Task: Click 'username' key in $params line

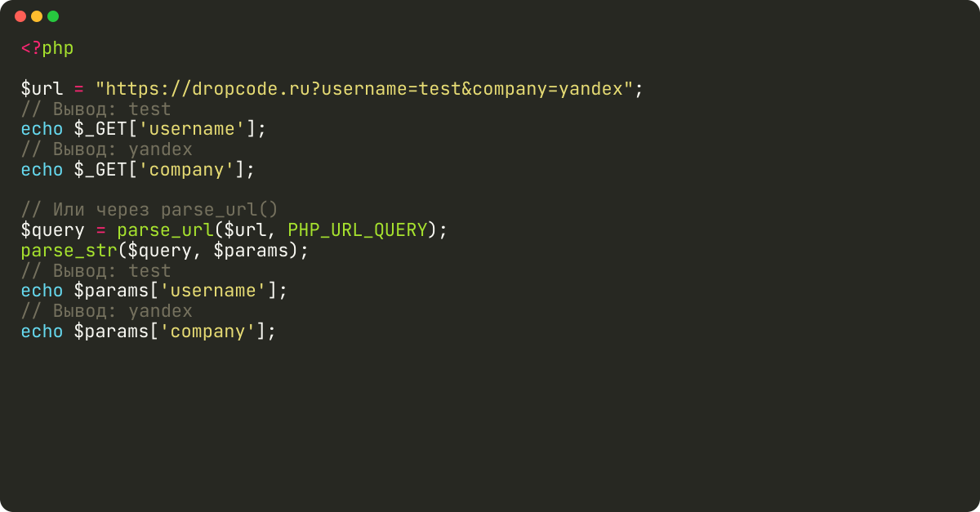Action: click(218, 291)
